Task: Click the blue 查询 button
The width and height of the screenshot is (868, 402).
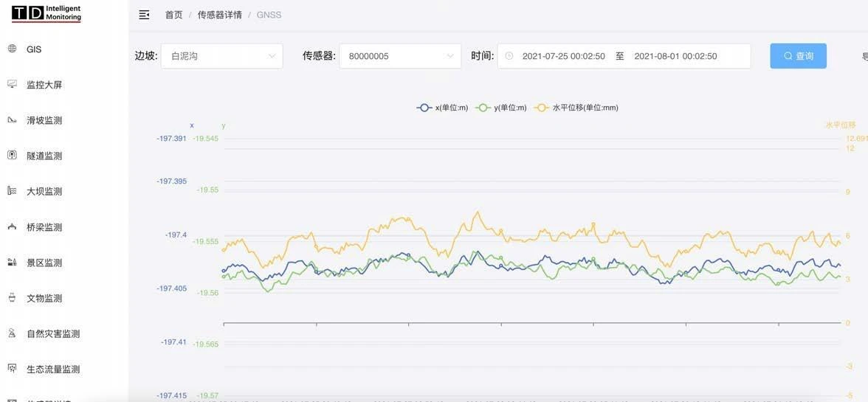Action: pyautogui.click(x=799, y=56)
